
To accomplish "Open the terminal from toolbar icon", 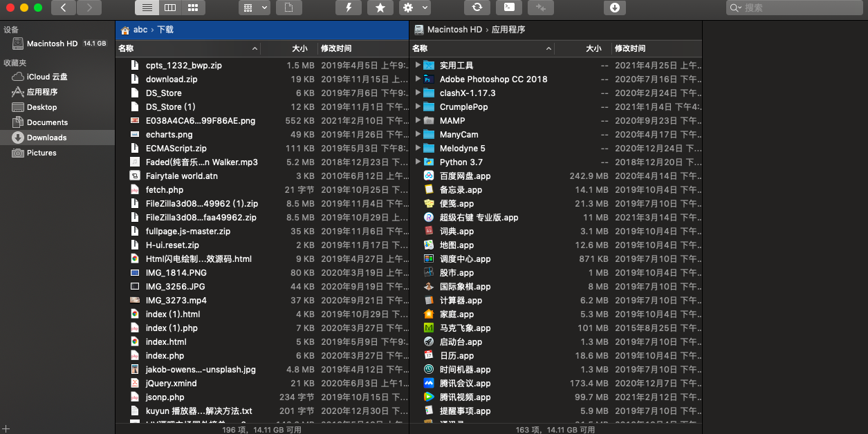I will click(509, 8).
